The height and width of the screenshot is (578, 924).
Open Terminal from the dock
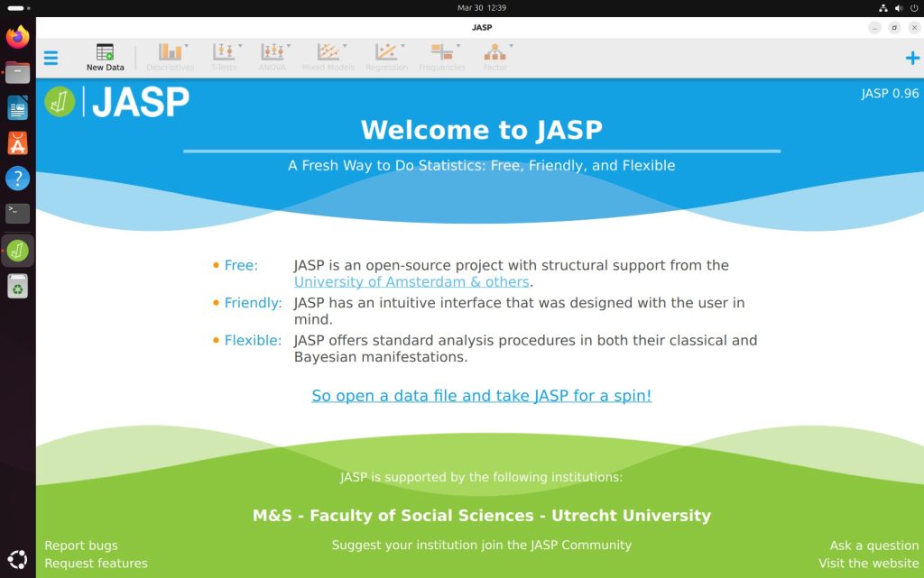point(18,214)
